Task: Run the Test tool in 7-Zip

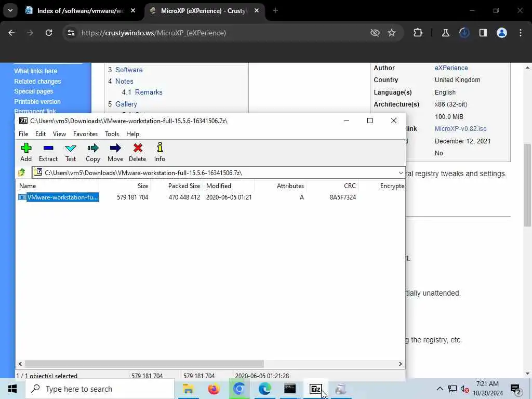Action: coord(71,152)
